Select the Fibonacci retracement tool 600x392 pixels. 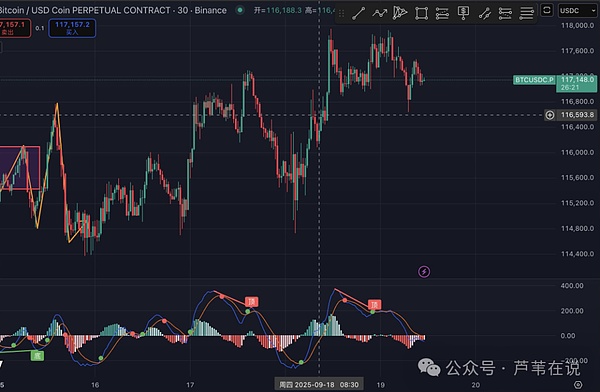pyautogui.click(x=442, y=13)
